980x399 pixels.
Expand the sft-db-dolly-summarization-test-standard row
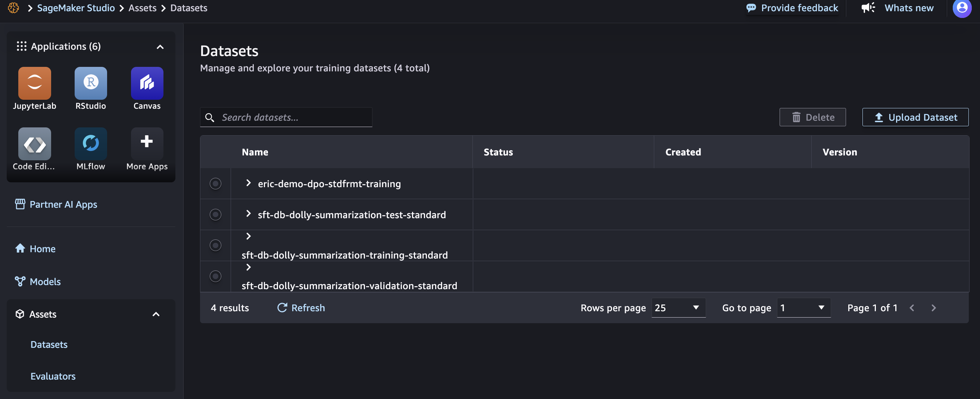click(x=249, y=214)
